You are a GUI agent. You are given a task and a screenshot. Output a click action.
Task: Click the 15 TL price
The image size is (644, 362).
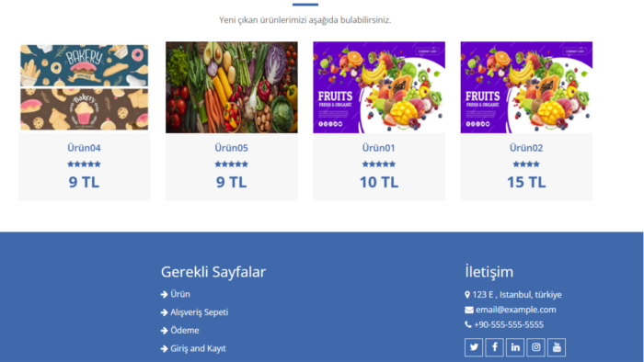[526, 182]
